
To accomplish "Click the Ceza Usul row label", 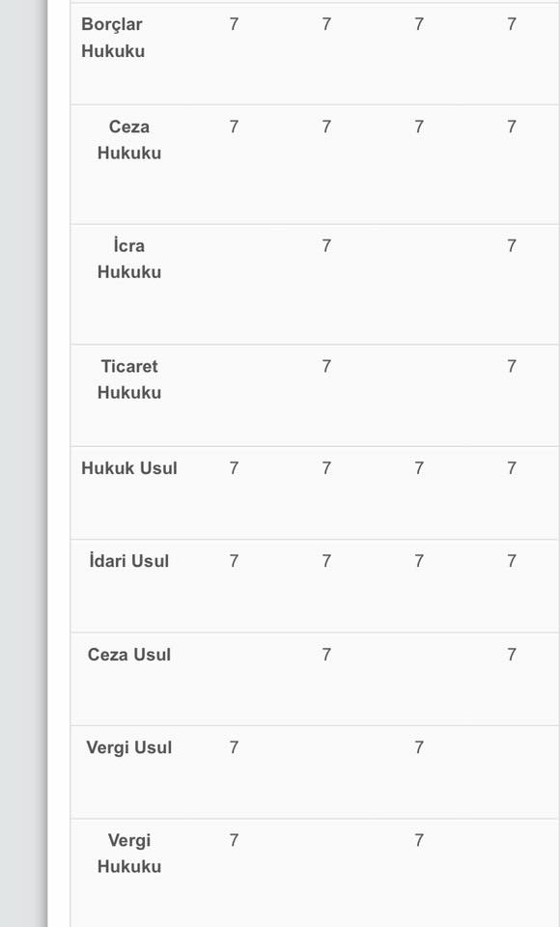I will coord(129,655).
